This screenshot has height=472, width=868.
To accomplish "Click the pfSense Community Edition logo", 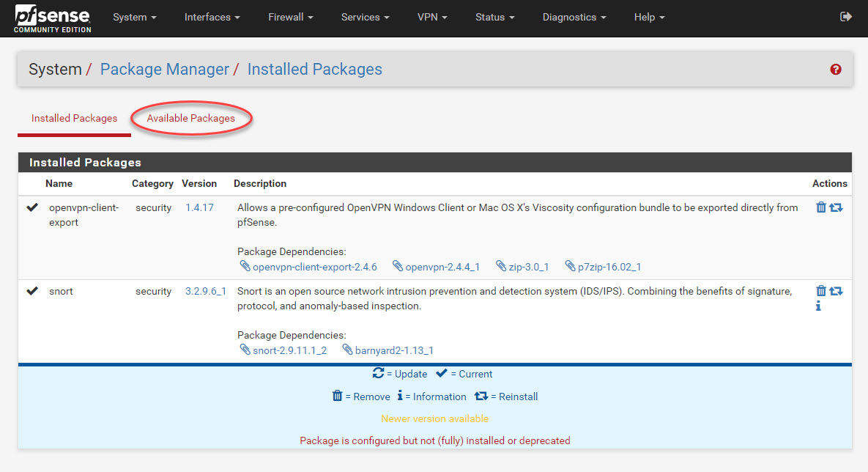I will tap(52, 19).
